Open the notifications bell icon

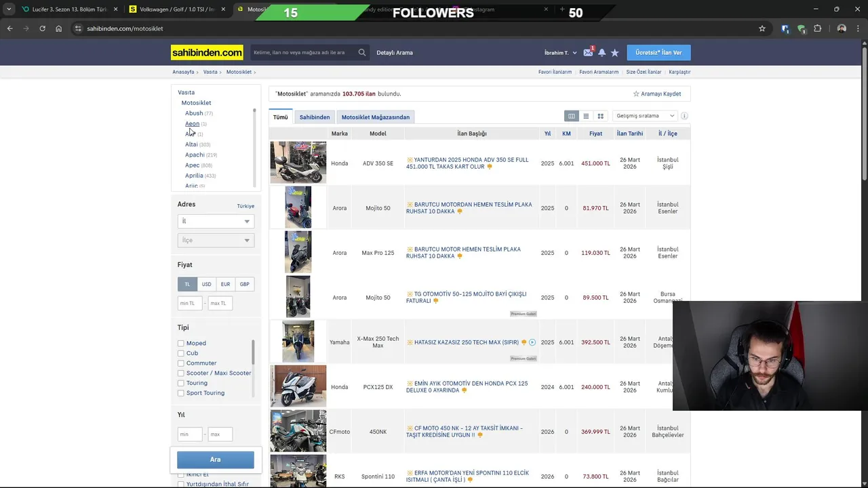pyautogui.click(x=601, y=53)
